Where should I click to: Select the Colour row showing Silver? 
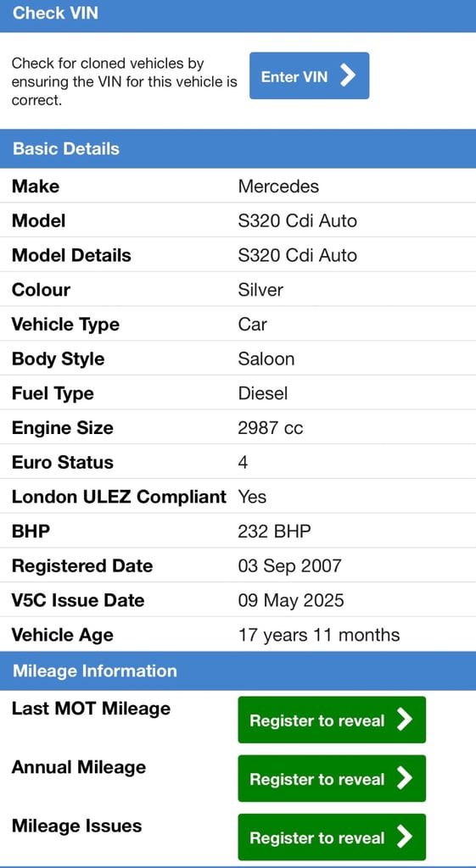(x=238, y=290)
